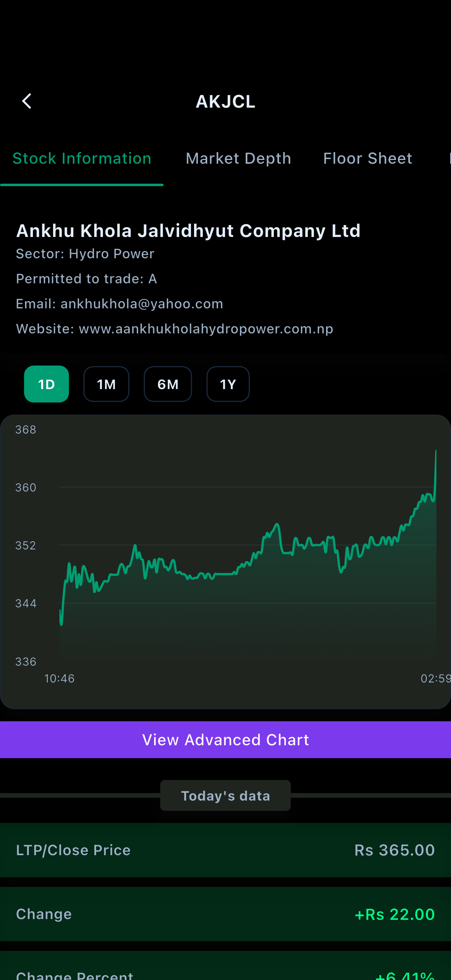Choose the 1Y chart range
The image size is (451, 980).
[228, 384]
